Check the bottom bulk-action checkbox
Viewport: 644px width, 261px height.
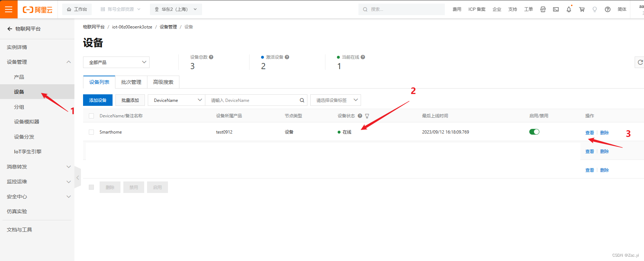click(x=91, y=187)
